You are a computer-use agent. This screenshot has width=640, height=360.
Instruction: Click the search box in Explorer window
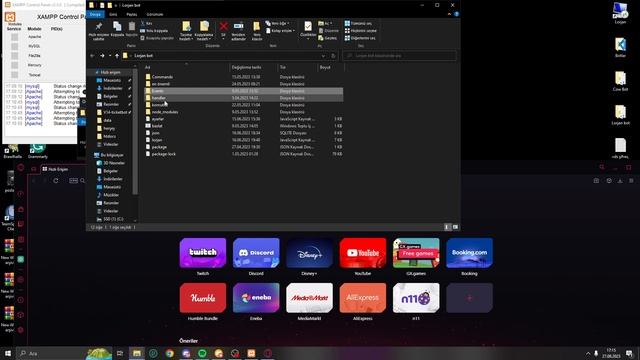click(400, 56)
